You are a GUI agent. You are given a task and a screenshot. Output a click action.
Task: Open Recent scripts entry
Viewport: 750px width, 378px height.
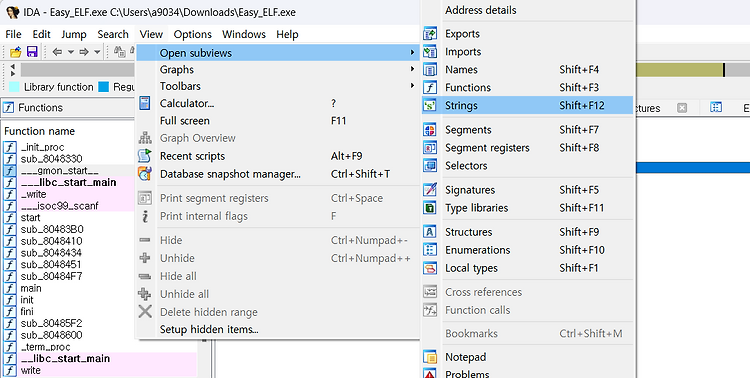click(278, 156)
